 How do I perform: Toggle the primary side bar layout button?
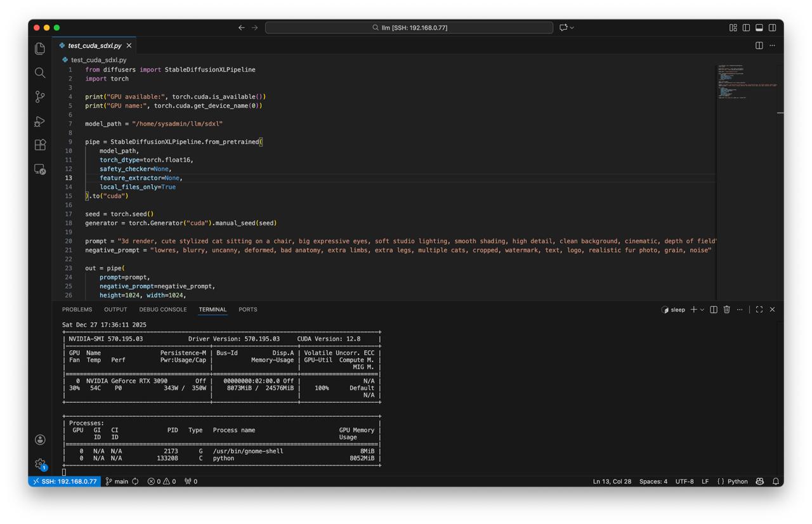click(746, 28)
